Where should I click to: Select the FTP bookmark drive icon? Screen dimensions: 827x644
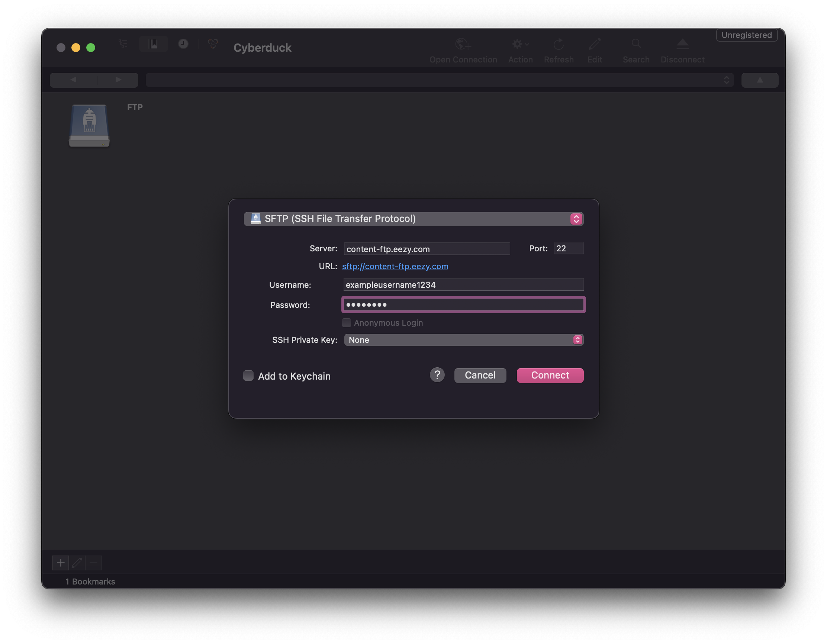pyautogui.click(x=89, y=125)
